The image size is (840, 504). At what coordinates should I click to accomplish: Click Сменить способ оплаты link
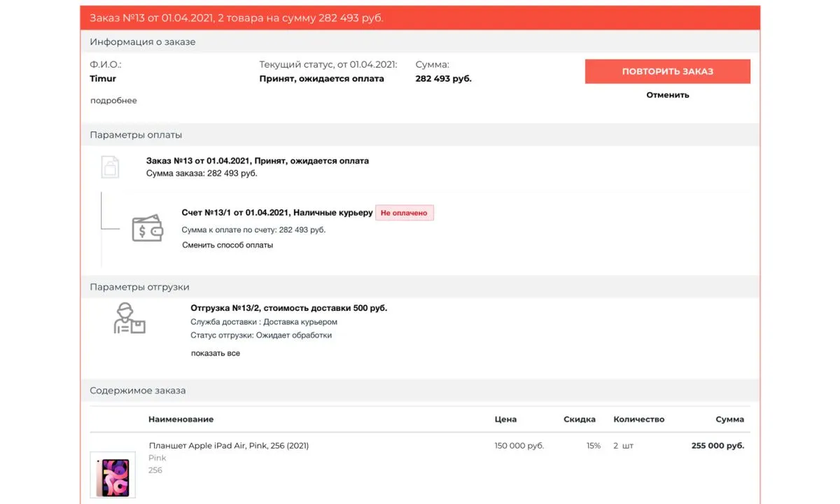tap(227, 245)
